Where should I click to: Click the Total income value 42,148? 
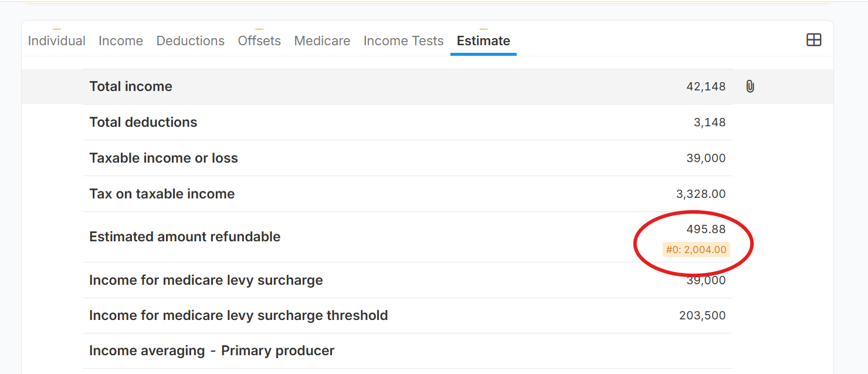pyautogui.click(x=706, y=86)
